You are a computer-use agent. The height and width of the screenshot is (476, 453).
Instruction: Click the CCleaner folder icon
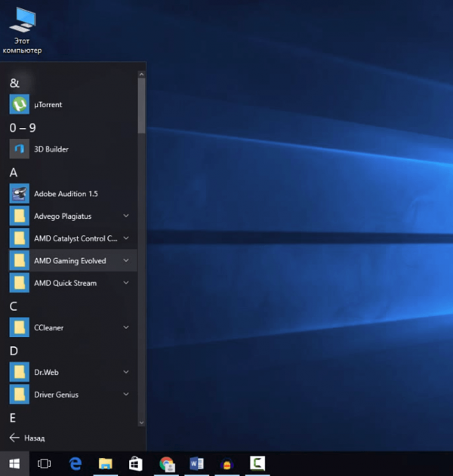coord(20,327)
